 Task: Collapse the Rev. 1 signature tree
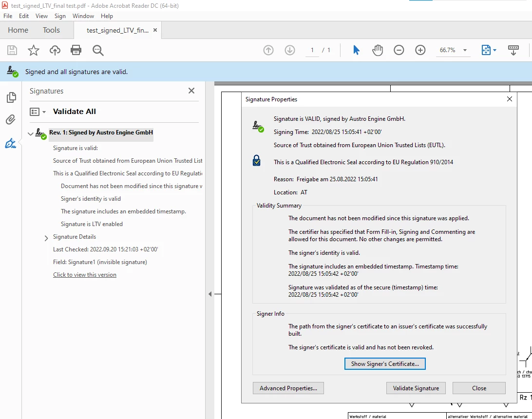tap(31, 133)
